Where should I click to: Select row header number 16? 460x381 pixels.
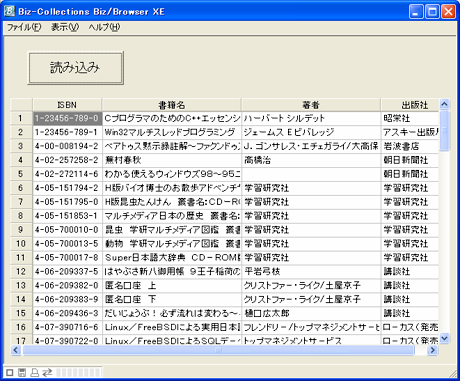(21, 327)
